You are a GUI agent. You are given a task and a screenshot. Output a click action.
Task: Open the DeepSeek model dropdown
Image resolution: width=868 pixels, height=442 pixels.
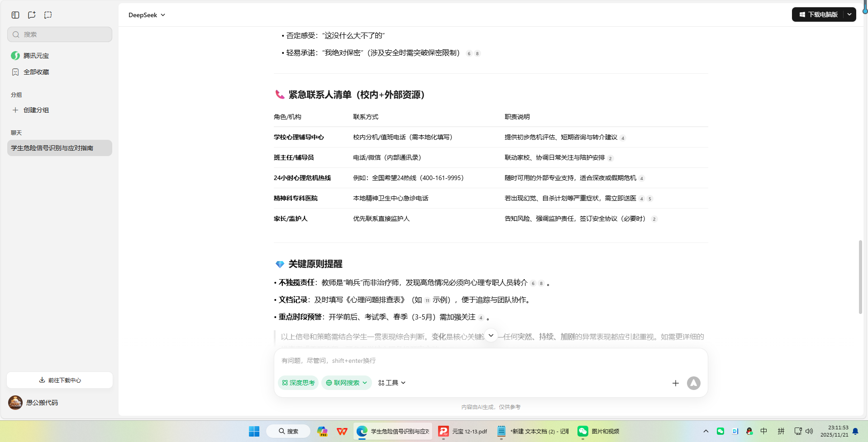[146, 14]
